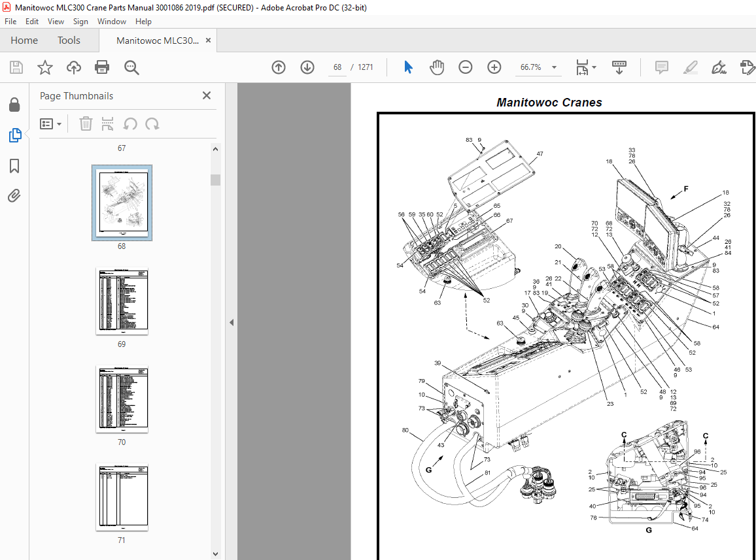Open the File menu
Image resolution: width=756 pixels, height=560 pixels.
[10, 22]
